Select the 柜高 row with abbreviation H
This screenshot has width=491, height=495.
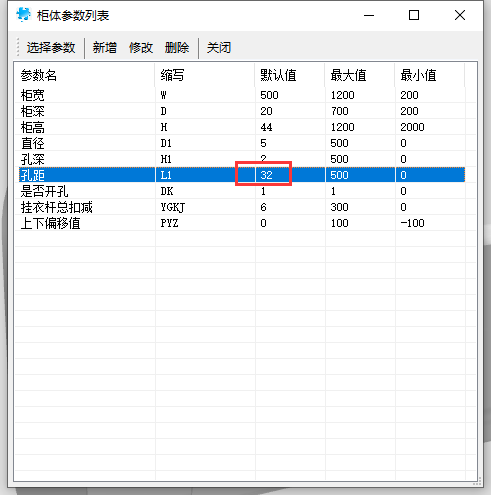242,127
